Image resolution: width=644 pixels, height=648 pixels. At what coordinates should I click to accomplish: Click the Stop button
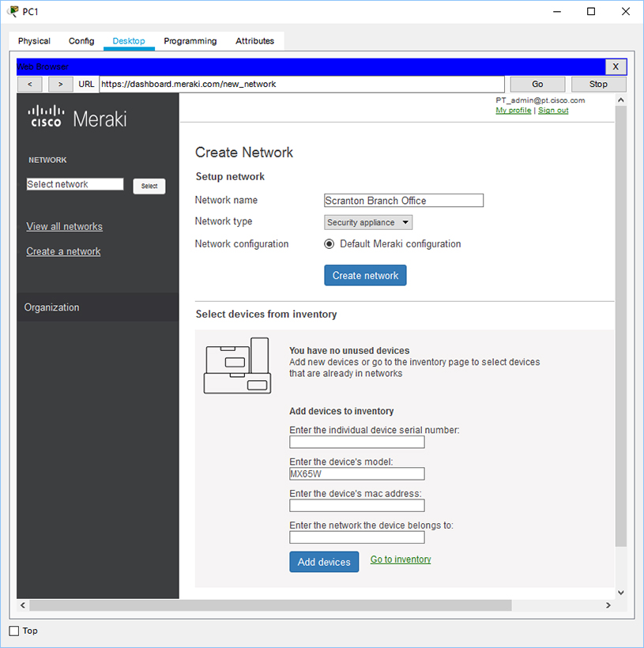(x=598, y=85)
